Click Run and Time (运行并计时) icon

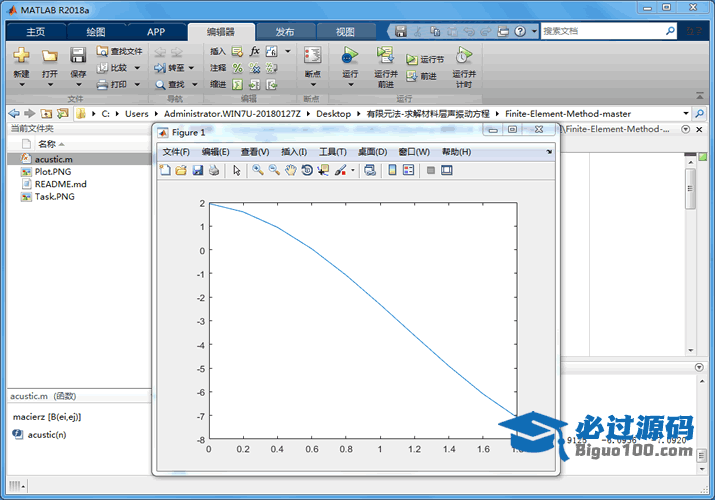click(464, 55)
